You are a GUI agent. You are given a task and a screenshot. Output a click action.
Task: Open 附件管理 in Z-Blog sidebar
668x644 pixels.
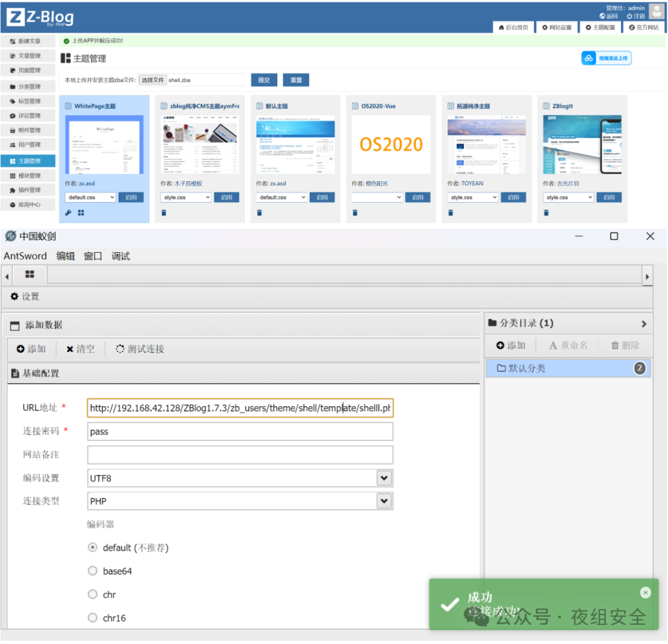coord(28,130)
